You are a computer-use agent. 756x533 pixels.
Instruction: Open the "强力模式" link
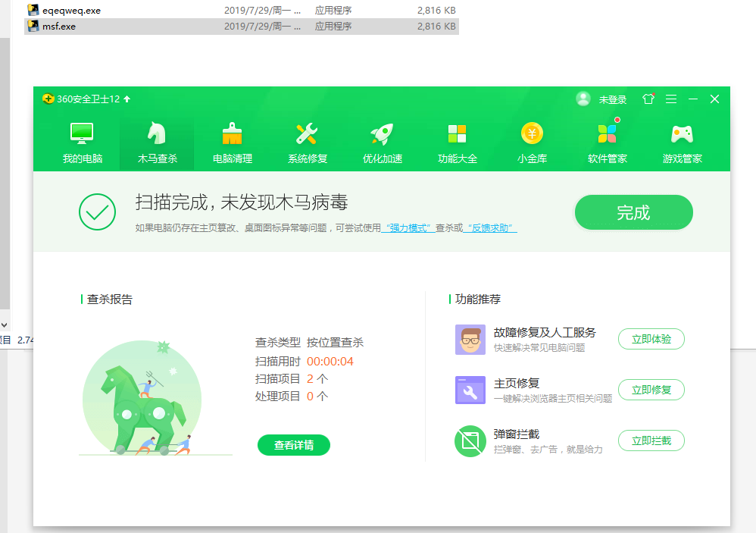pyautogui.click(x=408, y=227)
